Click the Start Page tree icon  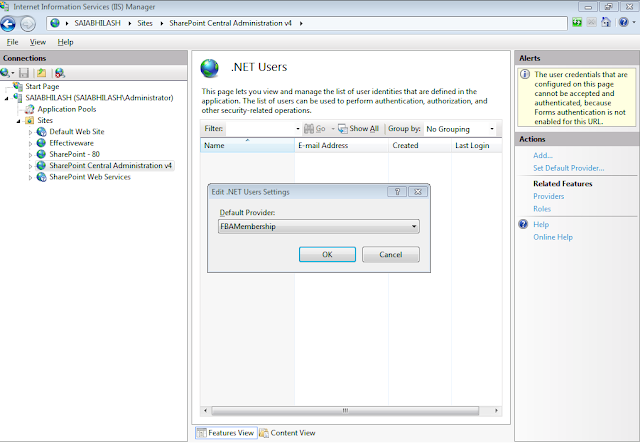(x=18, y=87)
